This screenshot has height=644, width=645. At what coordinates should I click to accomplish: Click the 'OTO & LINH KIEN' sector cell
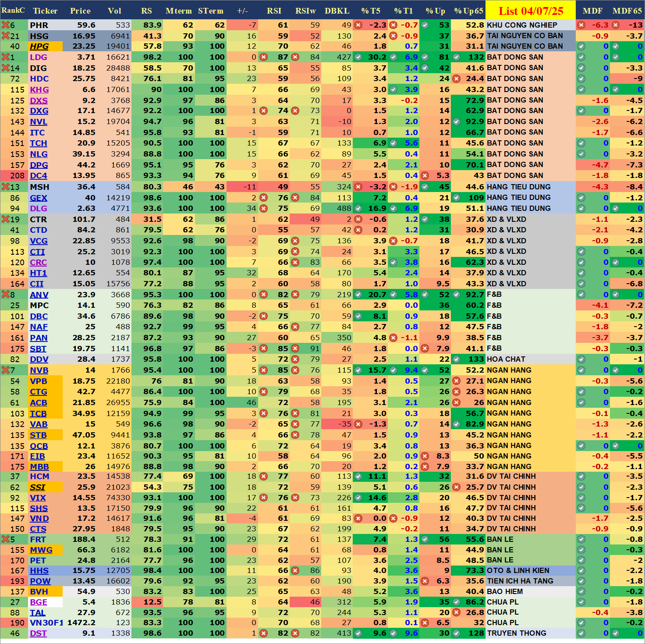pyautogui.click(x=531, y=570)
